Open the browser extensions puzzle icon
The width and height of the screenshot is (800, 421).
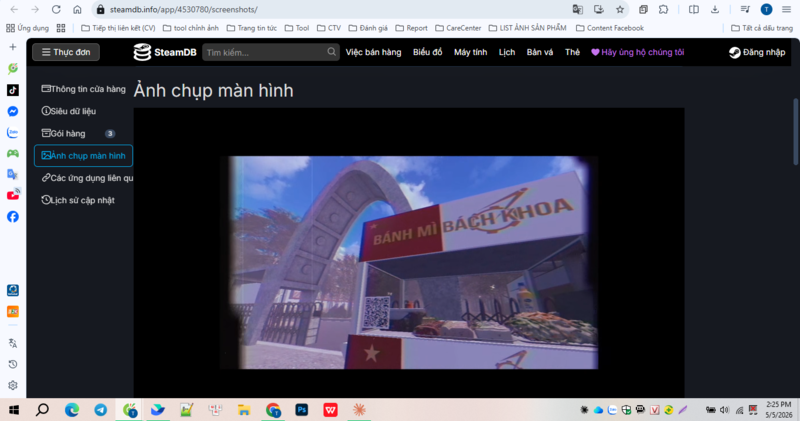tap(663, 9)
